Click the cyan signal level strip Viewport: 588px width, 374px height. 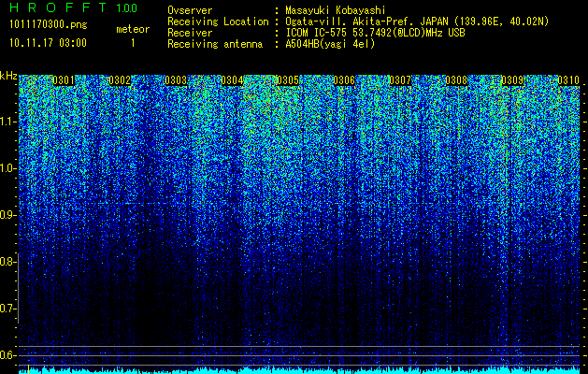coord(299,370)
